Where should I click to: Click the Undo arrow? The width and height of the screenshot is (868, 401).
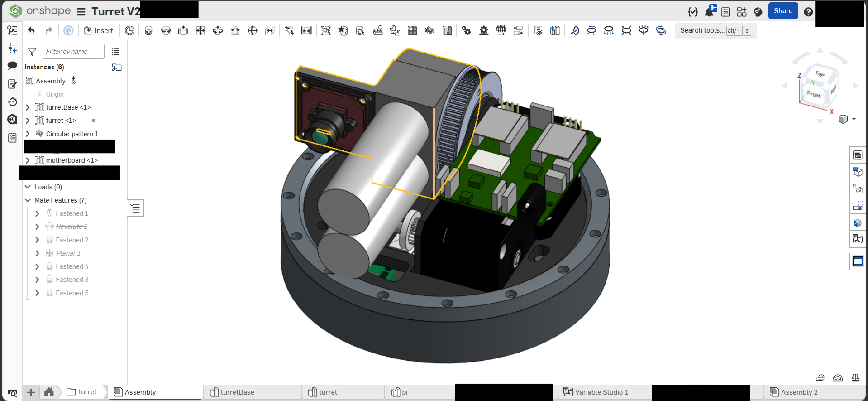(x=31, y=30)
